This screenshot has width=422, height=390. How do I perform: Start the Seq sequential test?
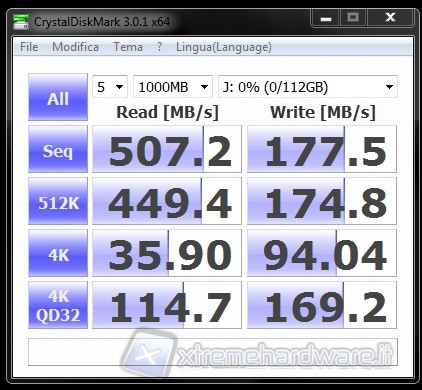coord(58,149)
